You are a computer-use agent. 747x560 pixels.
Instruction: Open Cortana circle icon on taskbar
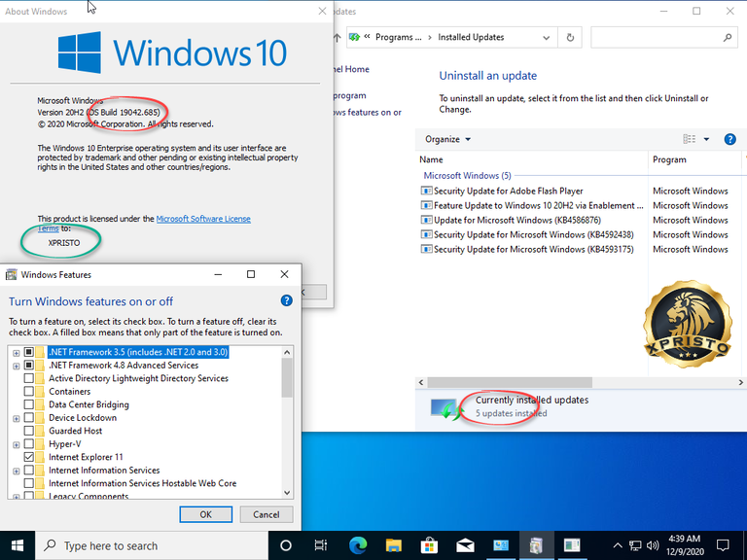point(285,545)
